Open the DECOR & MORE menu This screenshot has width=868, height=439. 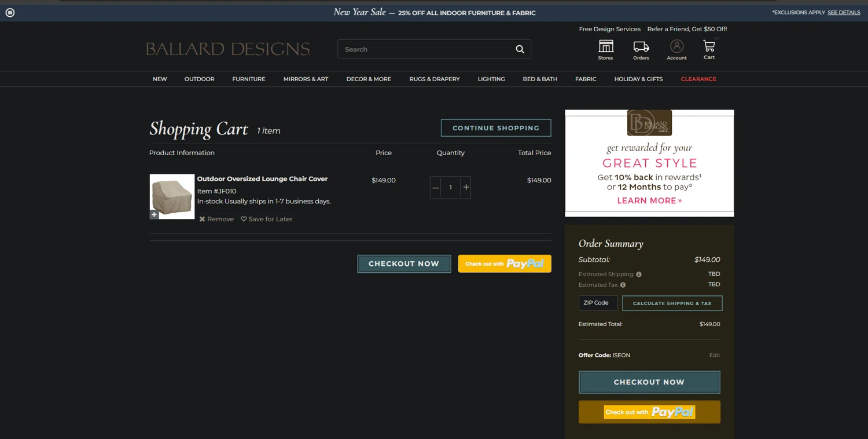tap(369, 79)
